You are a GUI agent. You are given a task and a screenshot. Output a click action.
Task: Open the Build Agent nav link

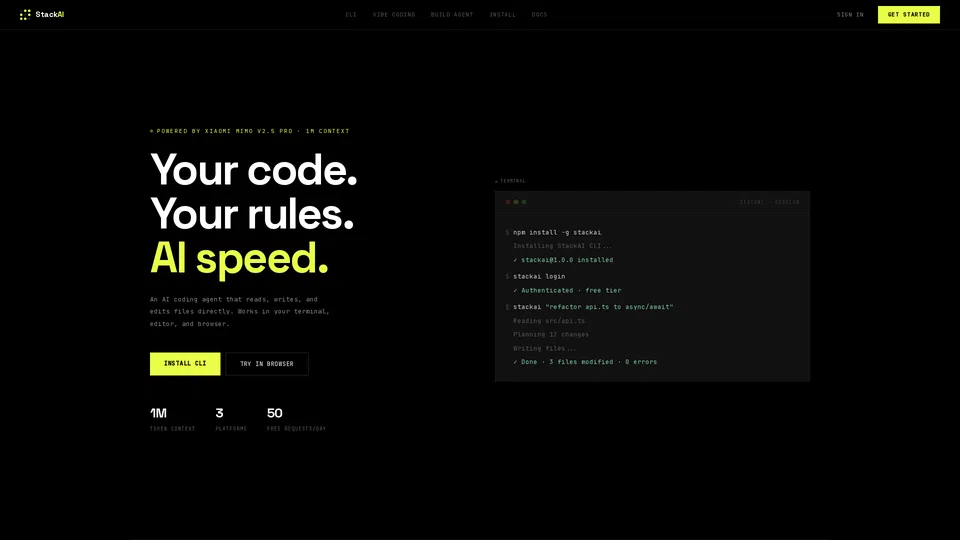click(x=452, y=15)
